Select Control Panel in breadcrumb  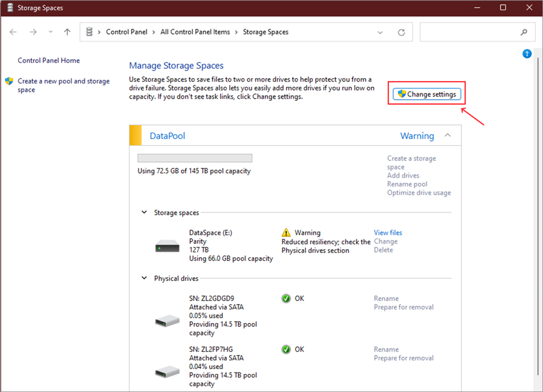click(126, 32)
